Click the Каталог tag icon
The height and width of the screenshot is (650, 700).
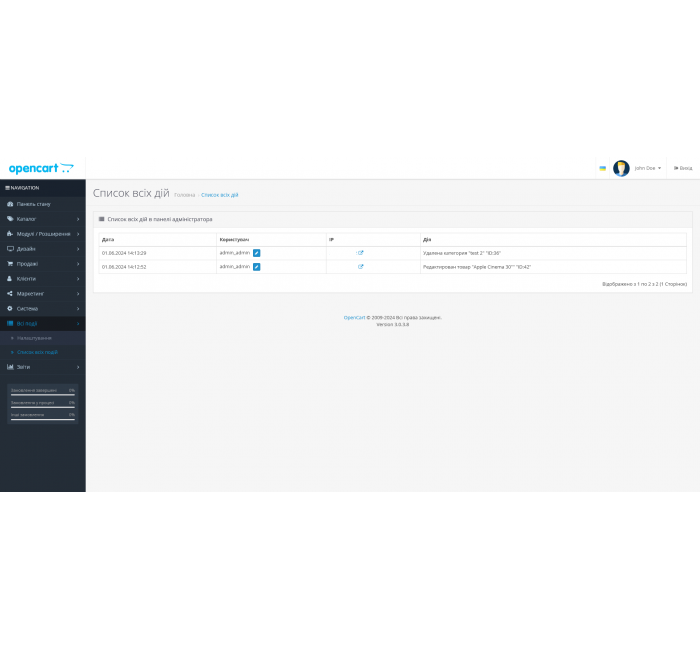coord(10,219)
